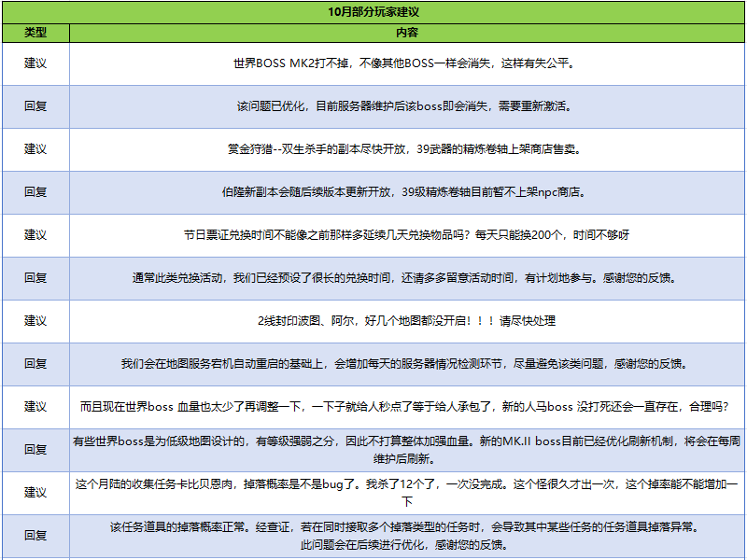Select the "类型" column header
747x560 pixels.
pos(35,33)
